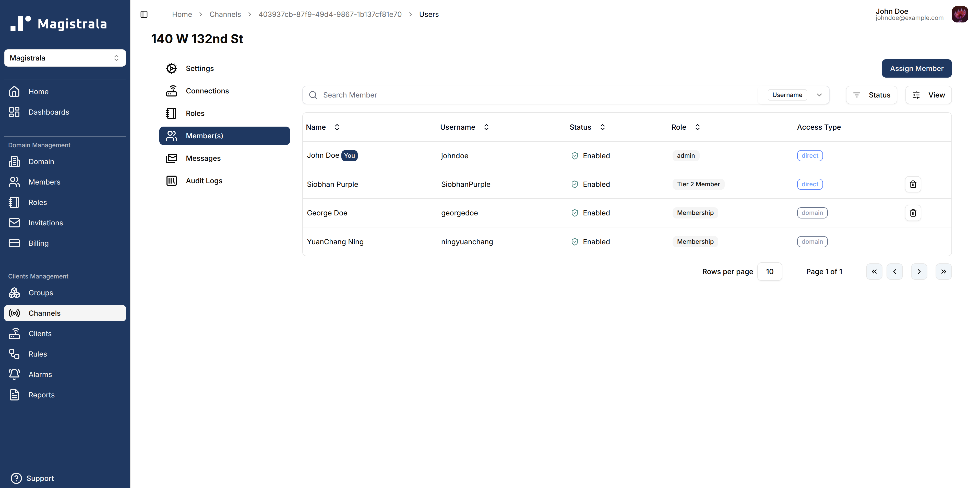
Task: Toggle Status filter for members table
Action: coord(871,95)
